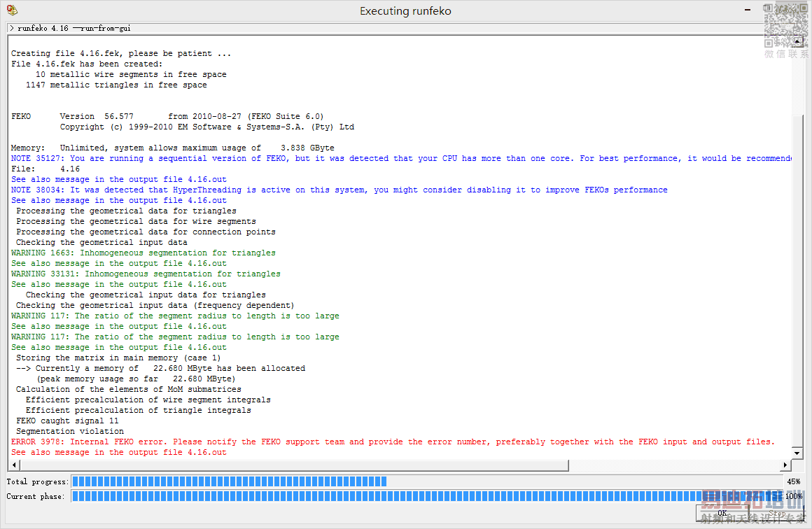Click the "Total progress:" label
The image size is (812, 529).
37,481
